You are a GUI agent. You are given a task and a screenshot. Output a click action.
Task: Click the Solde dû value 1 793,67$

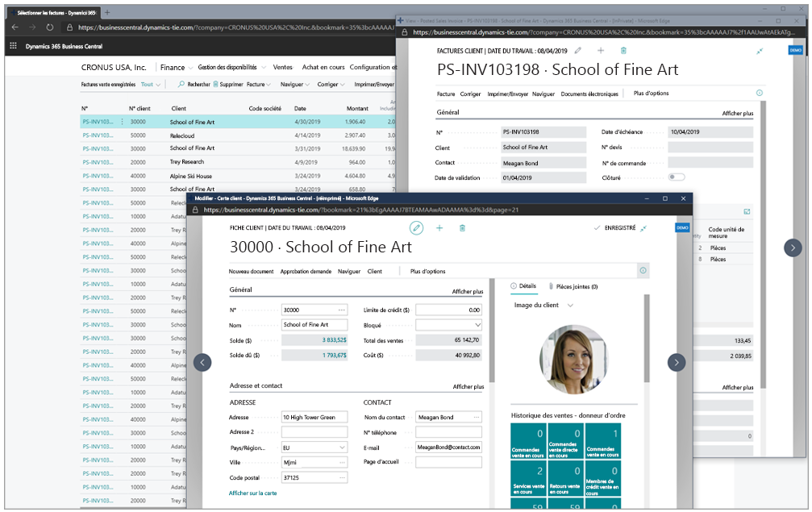point(314,355)
